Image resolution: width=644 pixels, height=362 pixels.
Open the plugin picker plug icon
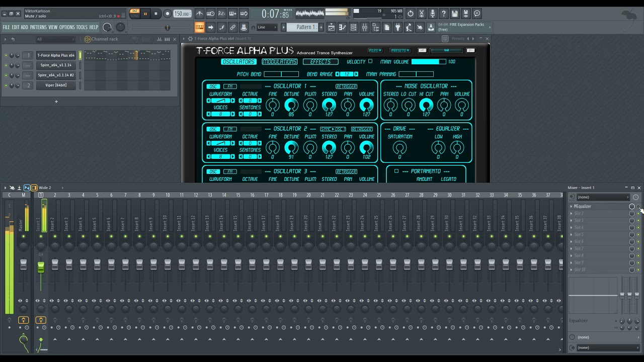[x=398, y=27]
